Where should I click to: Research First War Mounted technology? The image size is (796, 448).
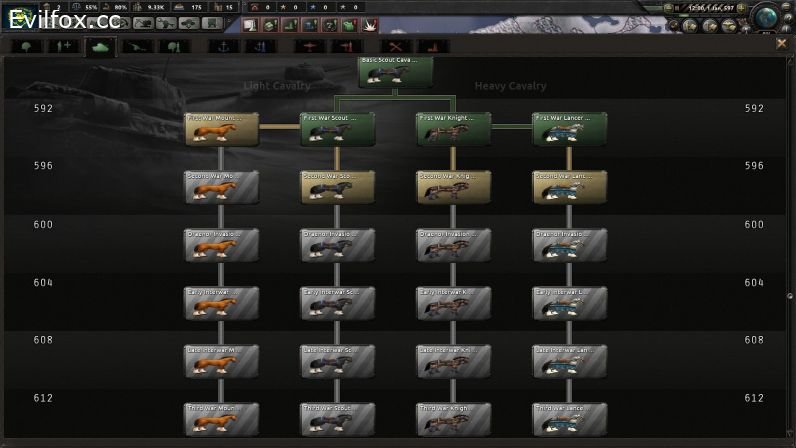click(221, 129)
